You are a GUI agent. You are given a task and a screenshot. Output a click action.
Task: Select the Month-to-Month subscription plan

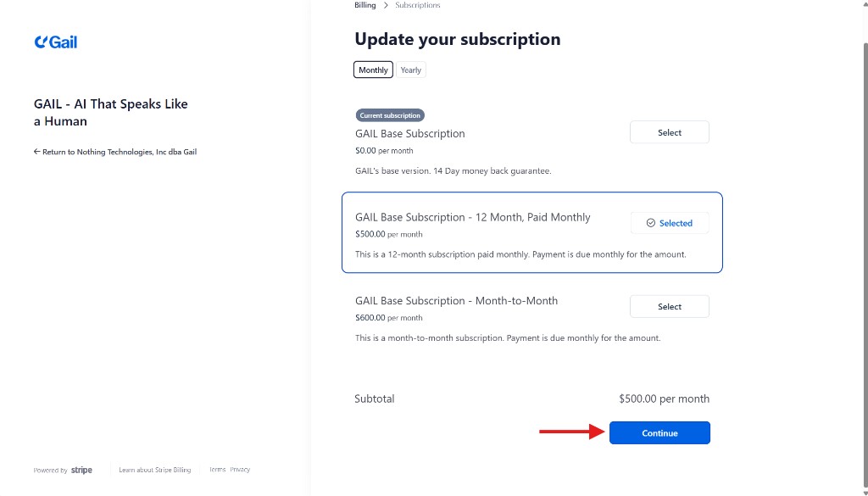tap(669, 306)
